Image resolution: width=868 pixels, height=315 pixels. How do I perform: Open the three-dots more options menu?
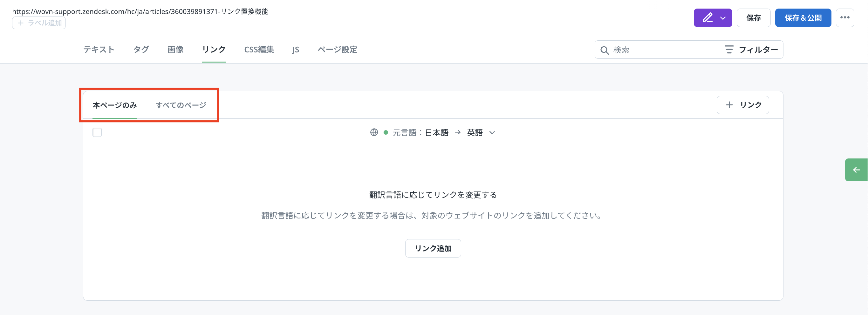click(844, 18)
